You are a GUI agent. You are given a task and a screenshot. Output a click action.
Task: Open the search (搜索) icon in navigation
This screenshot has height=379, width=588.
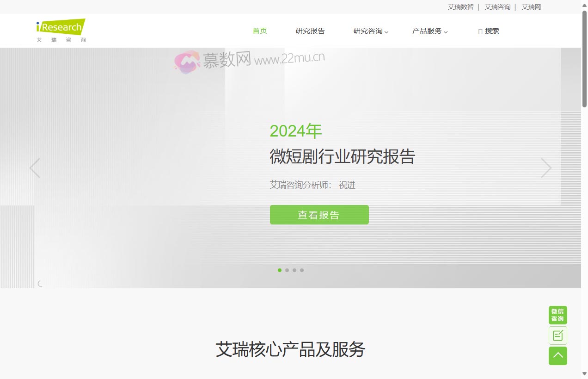coord(488,31)
